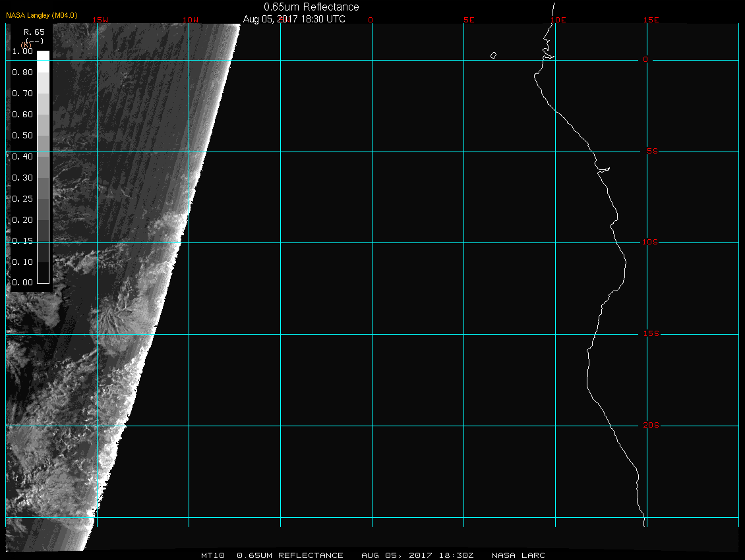Screen dimensions: 745x560
Task: Click the 10E longitude label
Action: [558, 20]
